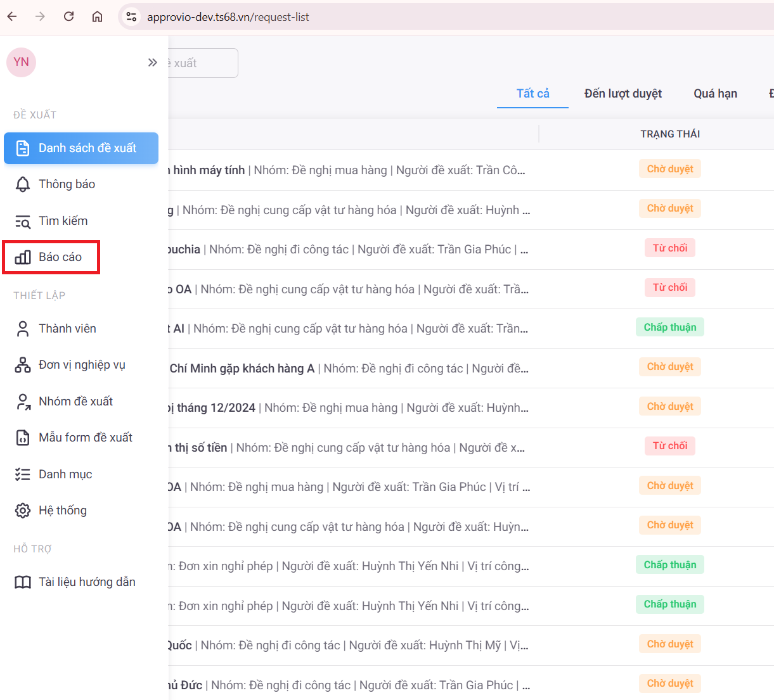Click the Báo cáo chart icon

click(x=23, y=257)
